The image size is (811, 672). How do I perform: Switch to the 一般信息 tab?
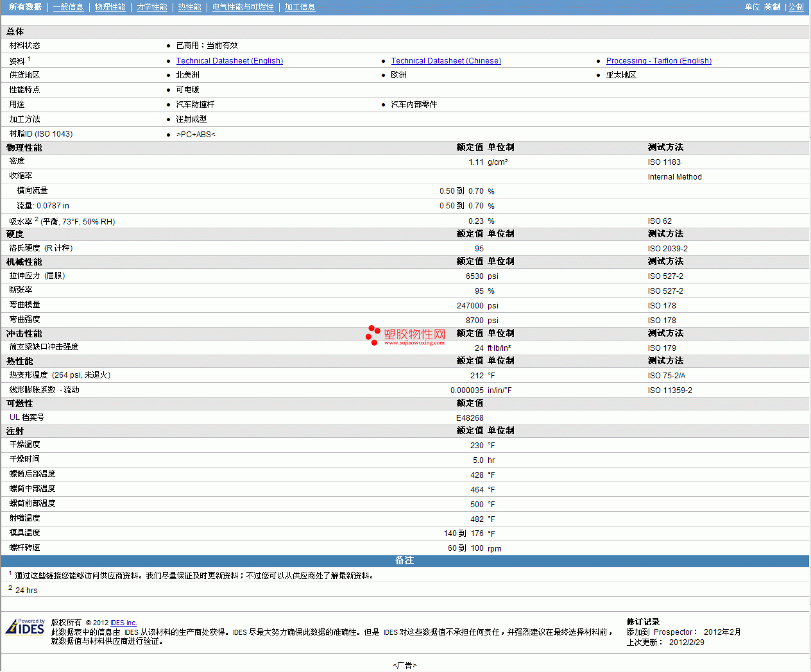[68, 7]
